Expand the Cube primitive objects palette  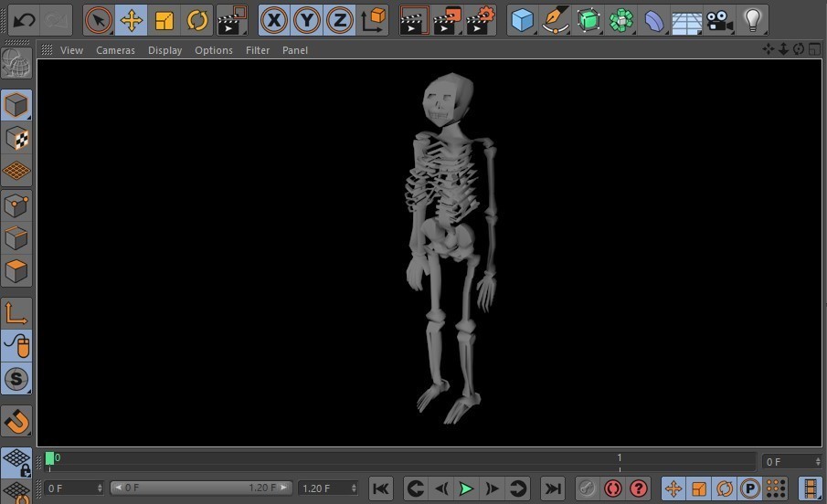tap(523, 20)
